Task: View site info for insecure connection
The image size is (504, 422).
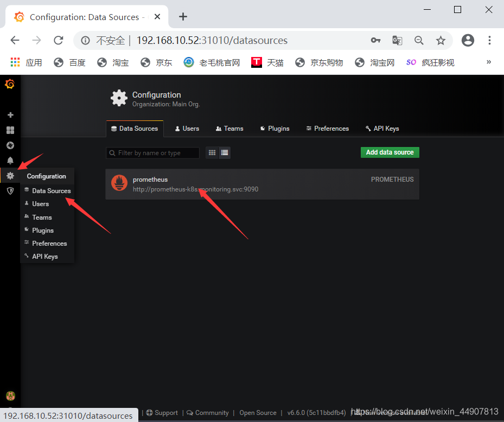Action: [85, 41]
